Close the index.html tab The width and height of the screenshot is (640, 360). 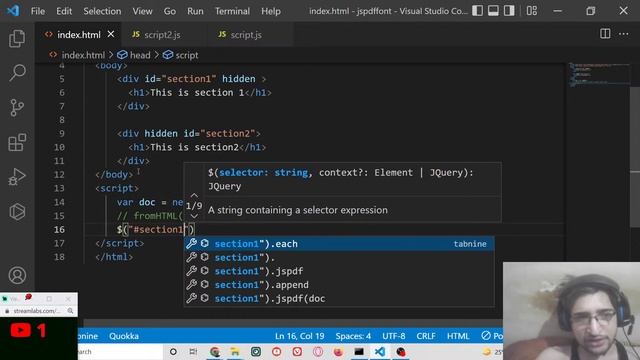[111, 34]
